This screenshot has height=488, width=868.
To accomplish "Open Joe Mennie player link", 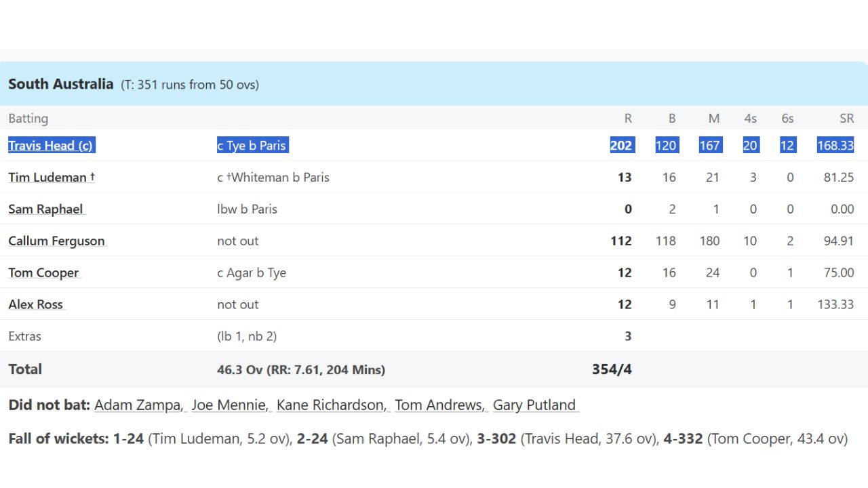I will point(229,405).
